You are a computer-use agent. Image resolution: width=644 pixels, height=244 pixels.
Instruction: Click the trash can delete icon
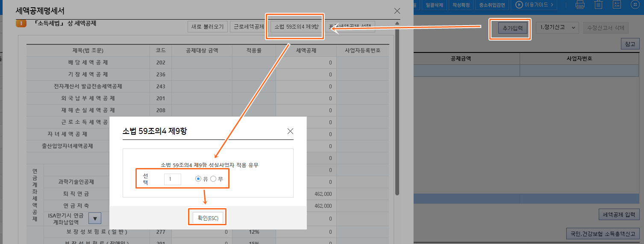click(599, 5)
